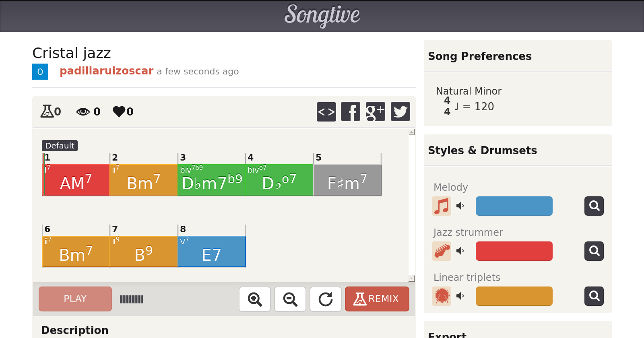
Task: Search styles for the Melody track
Action: pyautogui.click(x=594, y=206)
